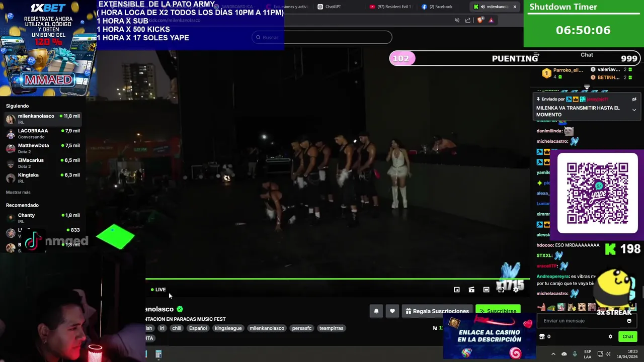Click hdocoo username in chat
This screenshot has width=644, height=362.
tap(544, 245)
